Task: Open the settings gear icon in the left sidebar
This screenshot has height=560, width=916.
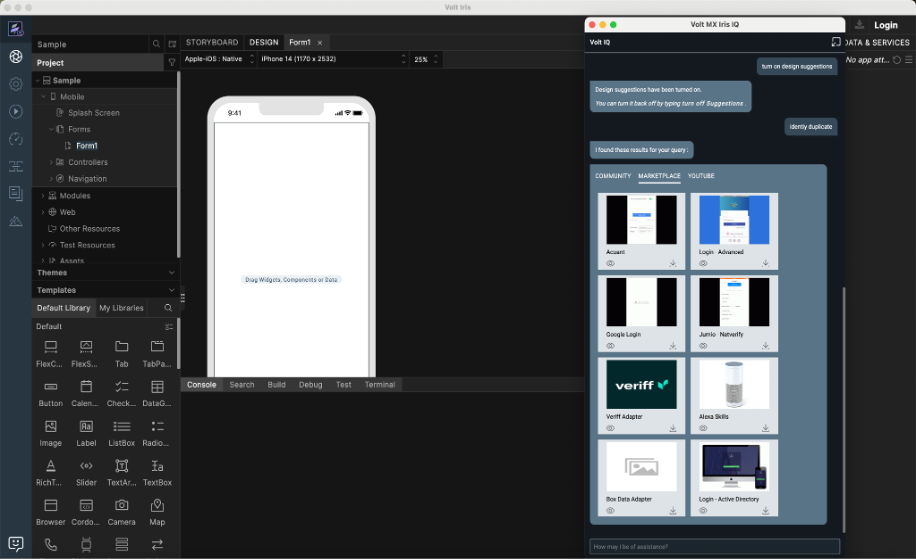Action: 16,84
